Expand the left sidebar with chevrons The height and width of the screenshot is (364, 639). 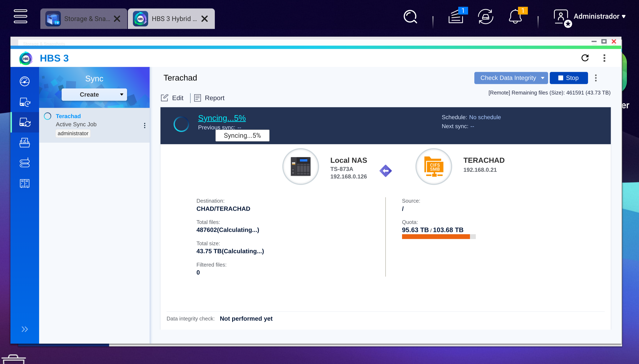24,329
